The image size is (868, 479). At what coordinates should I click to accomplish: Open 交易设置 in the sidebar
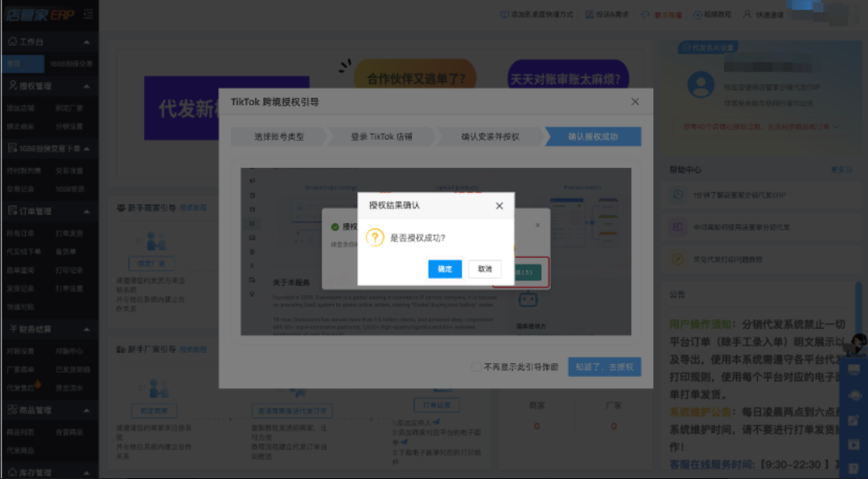[x=69, y=171]
